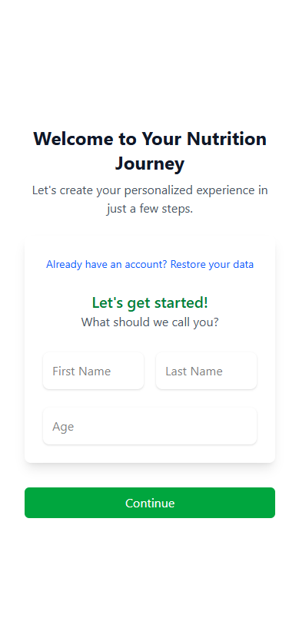Select the Age input field
Image resolution: width=299 pixels, height=644 pixels.
click(150, 426)
